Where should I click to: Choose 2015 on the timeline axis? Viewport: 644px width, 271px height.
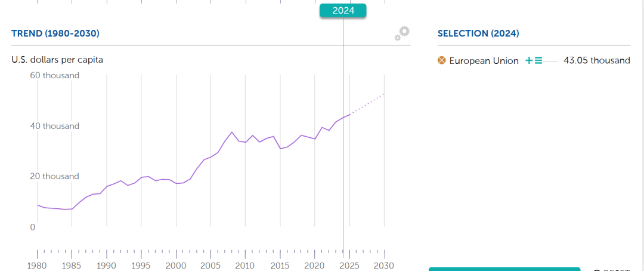pyautogui.click(x=280, y=265)
